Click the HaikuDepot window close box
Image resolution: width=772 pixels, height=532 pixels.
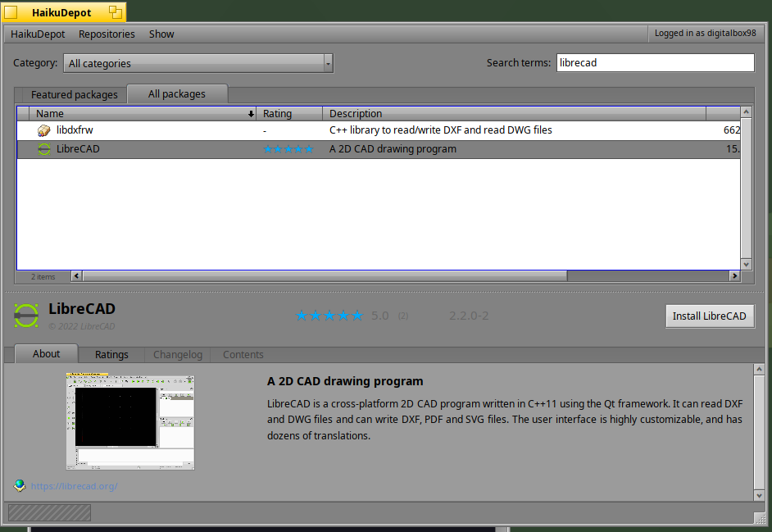pos(11,12)
